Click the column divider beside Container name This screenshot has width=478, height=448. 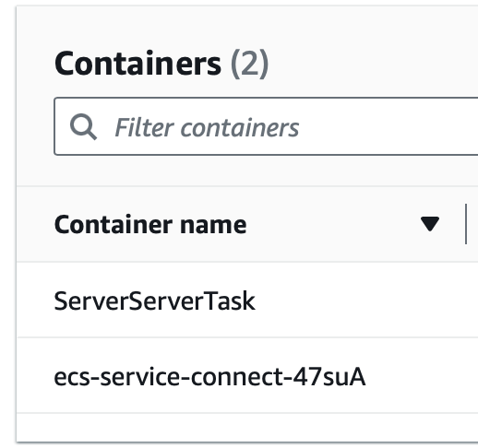466,224
